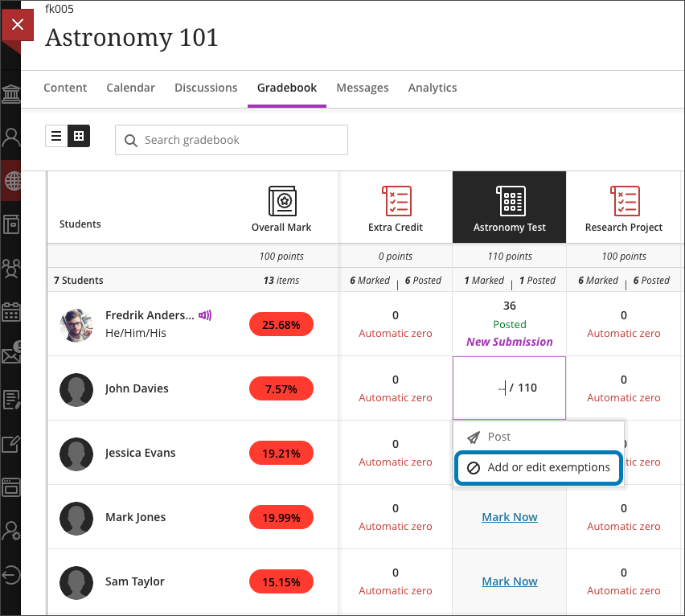Click the Overall Mark column icon
The image size is (685, 616).
tap(281, 201)
